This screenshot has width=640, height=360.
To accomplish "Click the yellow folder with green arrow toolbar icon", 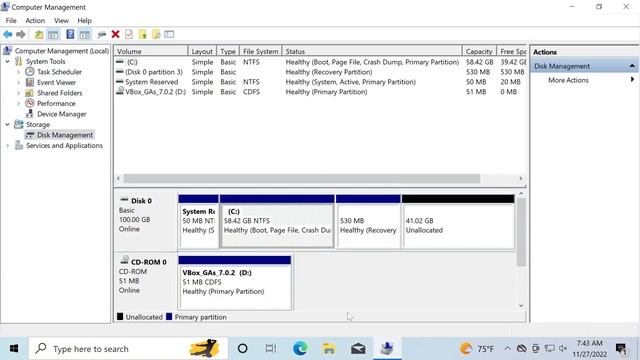I will (142, 34).
